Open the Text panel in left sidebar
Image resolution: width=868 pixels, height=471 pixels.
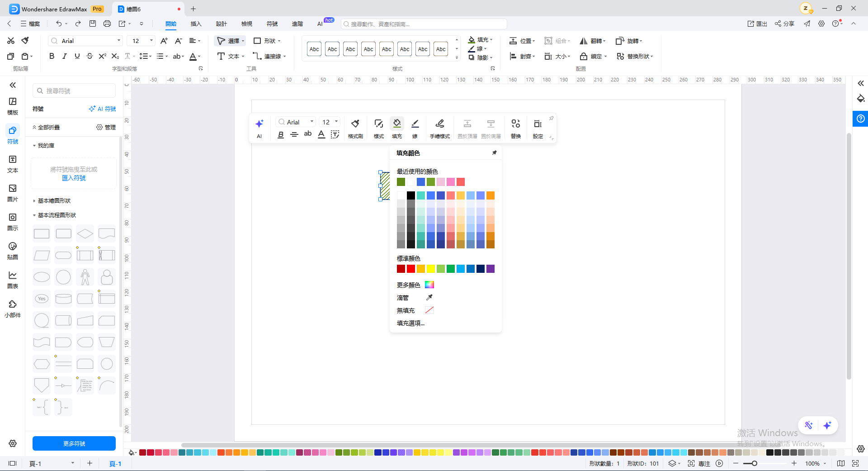pyautogui.click(x=13, y=164)
